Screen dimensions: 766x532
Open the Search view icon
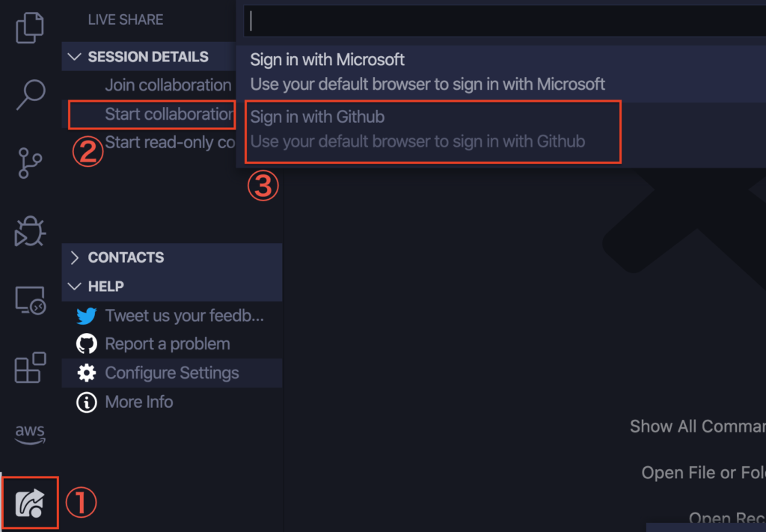tap(31, 95)
